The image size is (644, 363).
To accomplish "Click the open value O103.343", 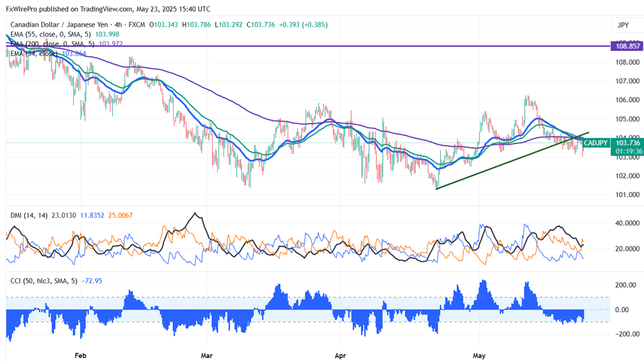I will click(x=163, y=25).
